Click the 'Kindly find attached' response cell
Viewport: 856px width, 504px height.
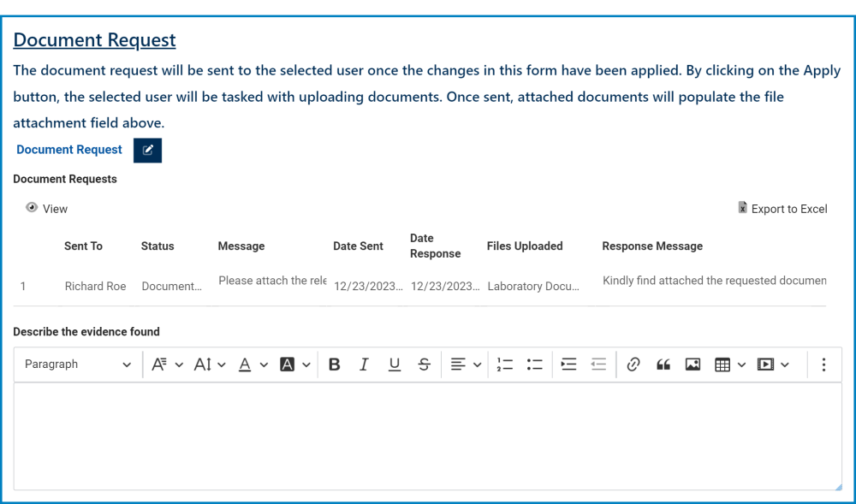pyautogui.click(x=714, y=281)
